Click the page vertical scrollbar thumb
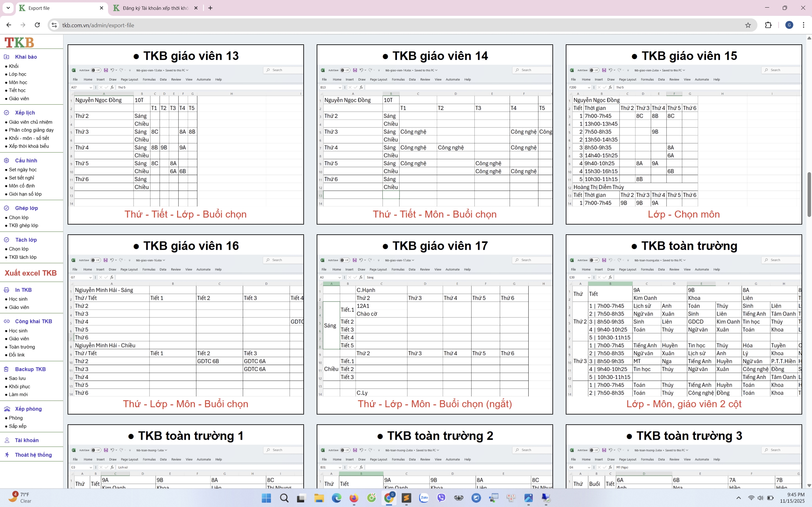The height and width of the screenshot is (507, 812). tap(809, 194)
